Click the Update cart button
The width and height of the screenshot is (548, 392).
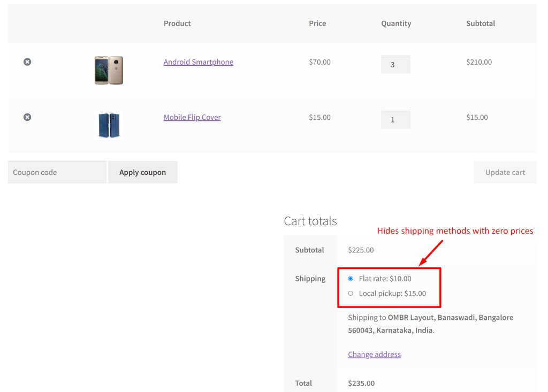(x=505, y=172)
